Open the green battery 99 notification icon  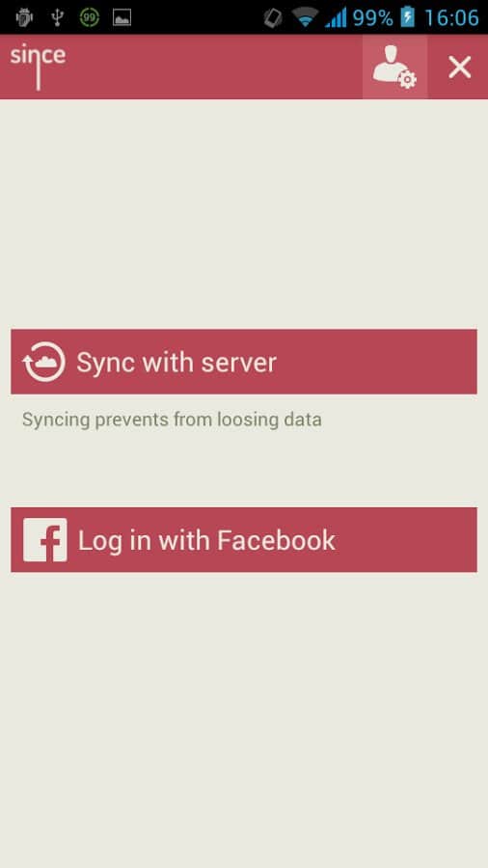click(x=89, y=17)
